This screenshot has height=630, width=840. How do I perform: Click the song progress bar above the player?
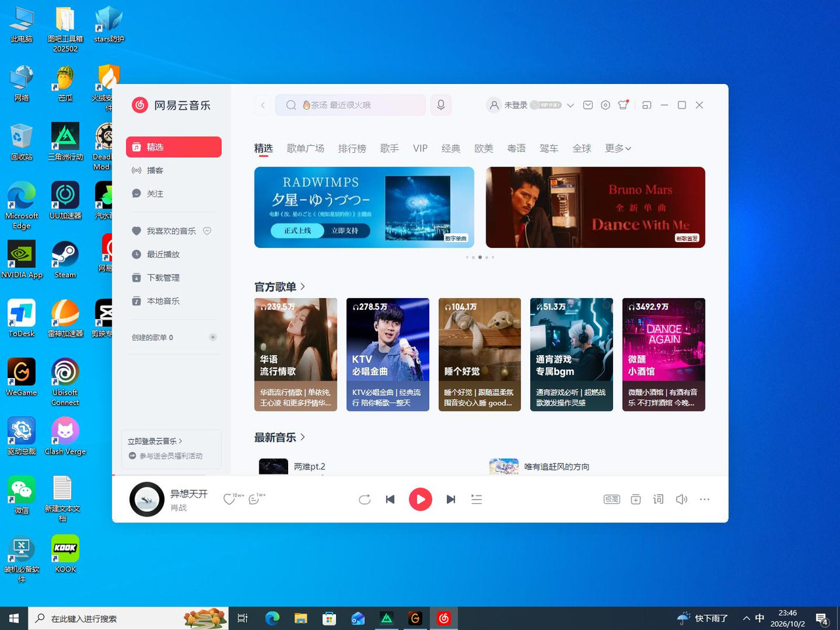[420, 475]
